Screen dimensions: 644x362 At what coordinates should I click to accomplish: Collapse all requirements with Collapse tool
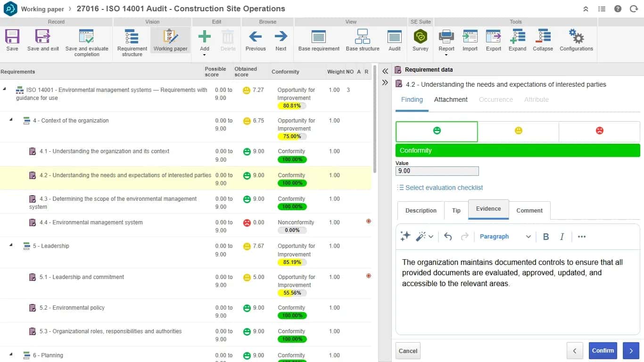coord(543,37)
